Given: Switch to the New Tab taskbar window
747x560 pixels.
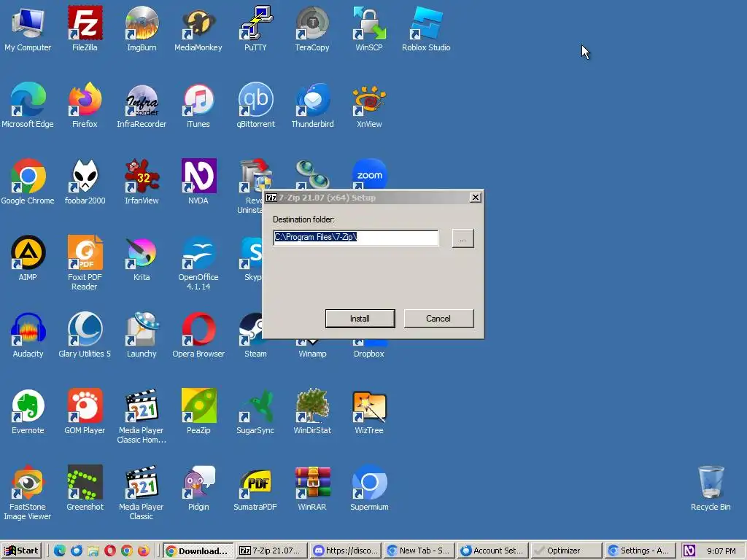Looking at the screenshot, I should tap(419, 551).
